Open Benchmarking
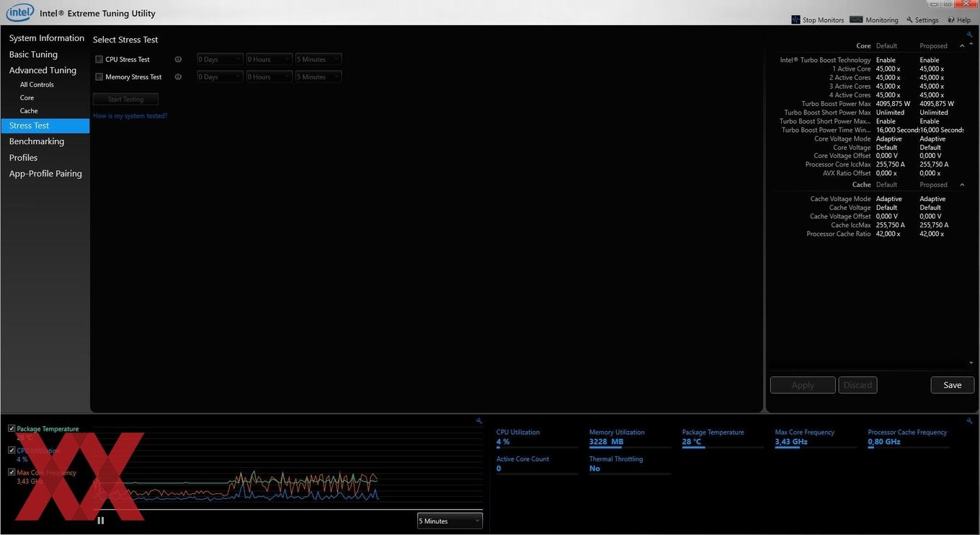The height and width of the screenshot is (535, 980). [37, 141]
